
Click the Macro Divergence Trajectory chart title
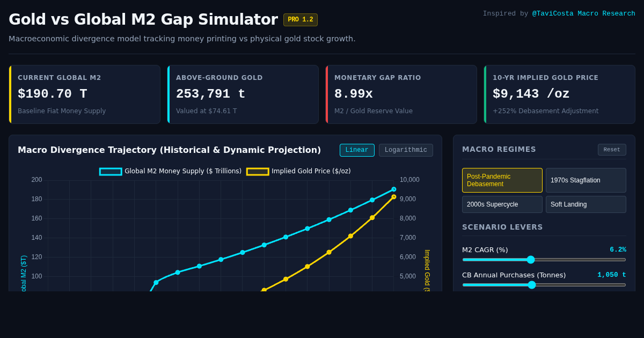pyautogui.click(x=169, y=150)
